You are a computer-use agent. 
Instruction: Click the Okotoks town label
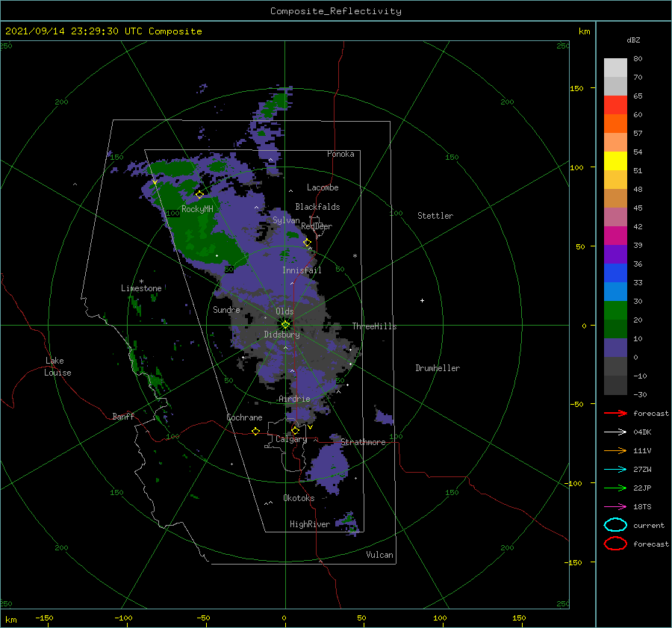(x=299, y=498)
